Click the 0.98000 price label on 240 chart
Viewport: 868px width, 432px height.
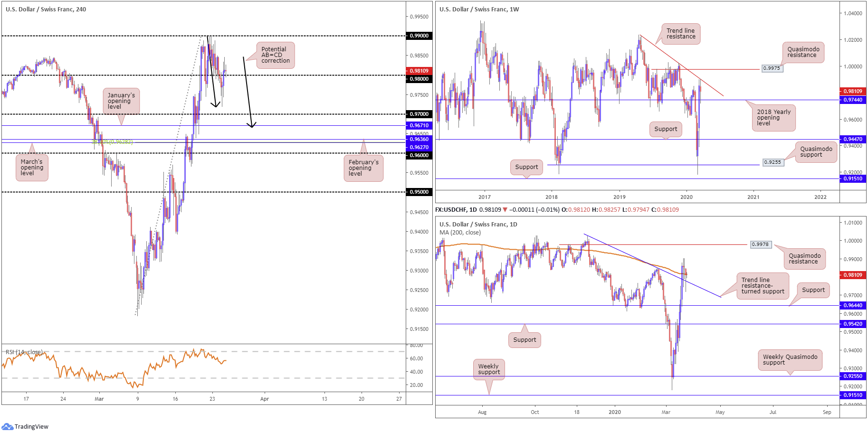tap(419, 79)
